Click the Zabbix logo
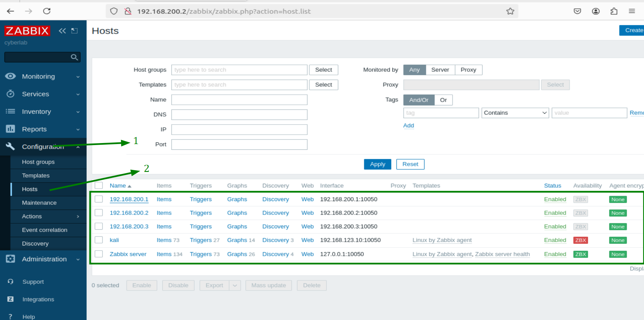Viewport: 644px width, 320px height. click(27, 31)
